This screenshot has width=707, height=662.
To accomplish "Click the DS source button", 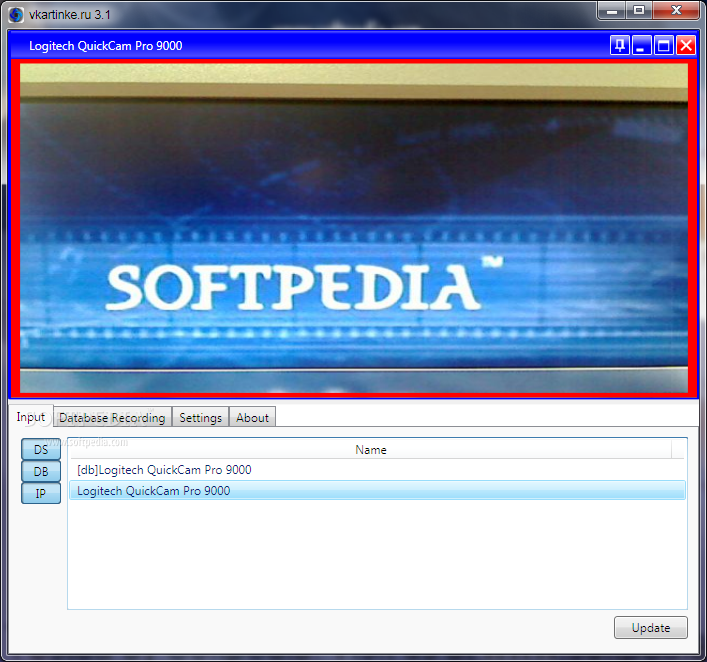I will click(x=41, y=449).
